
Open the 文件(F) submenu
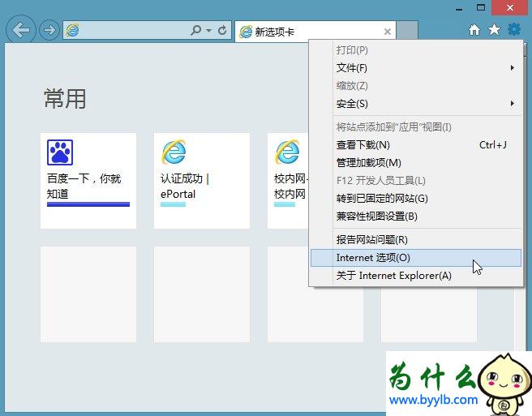click(416, 68)
